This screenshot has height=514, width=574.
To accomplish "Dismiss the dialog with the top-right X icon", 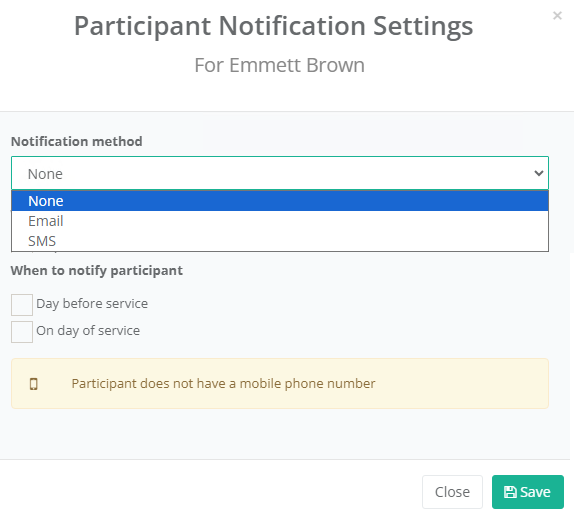I will click(557, 15).
